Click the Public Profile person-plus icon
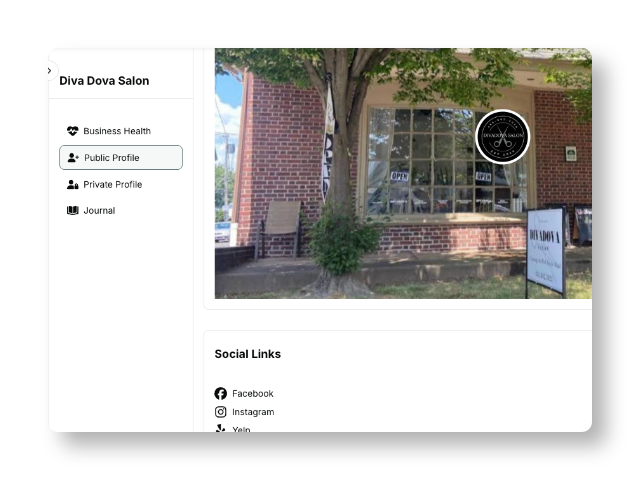 pos(73,158)
